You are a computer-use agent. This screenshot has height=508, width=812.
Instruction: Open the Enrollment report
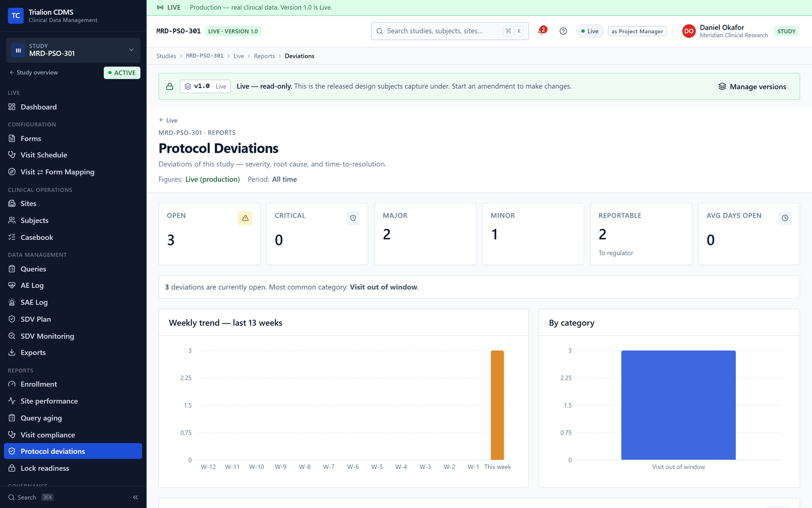tap(73, 384)
